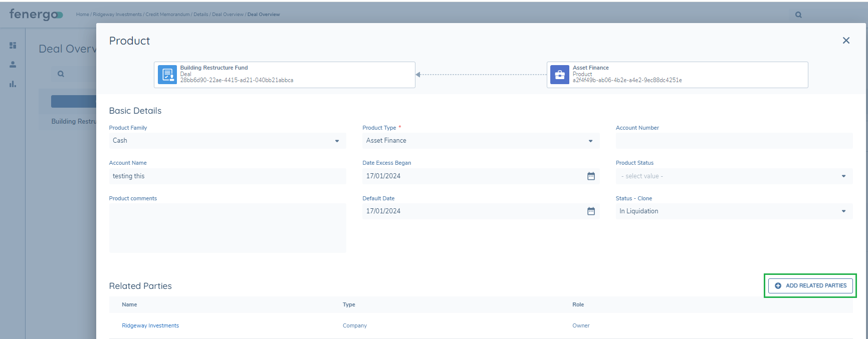
Task: Go to Credit Memorandum in the breadcrumb
Action: [x=167, y=15]
